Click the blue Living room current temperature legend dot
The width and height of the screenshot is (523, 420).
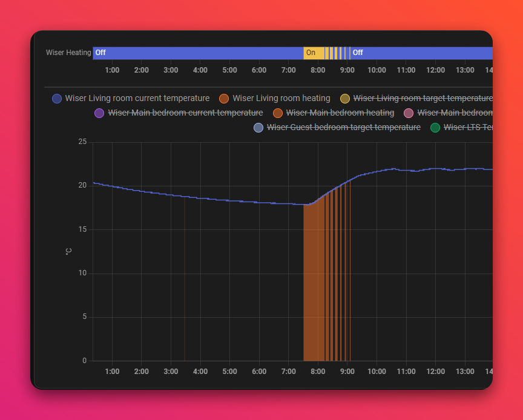point(56,98)
